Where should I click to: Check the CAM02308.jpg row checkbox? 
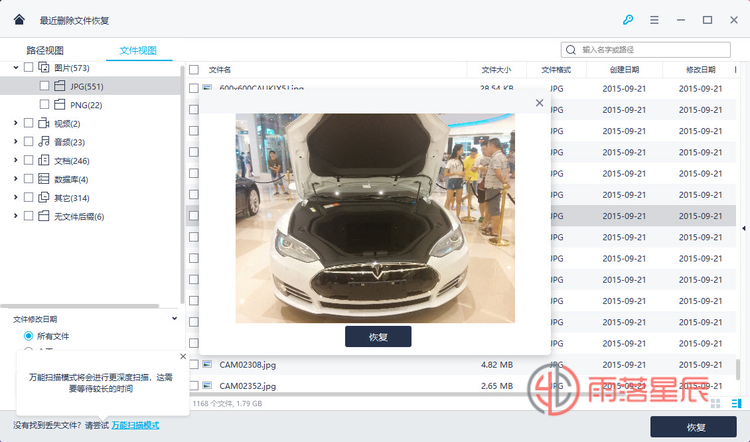click(x=194, y=365)
